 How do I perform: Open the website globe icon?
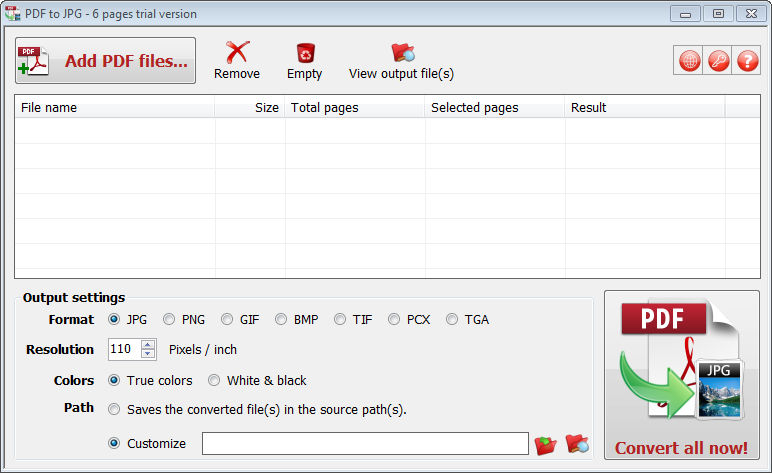689,61
